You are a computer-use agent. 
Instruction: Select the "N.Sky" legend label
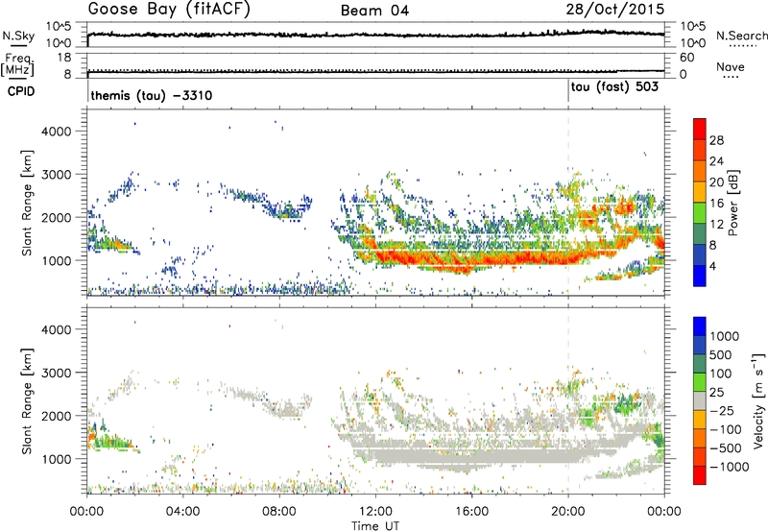18,36
